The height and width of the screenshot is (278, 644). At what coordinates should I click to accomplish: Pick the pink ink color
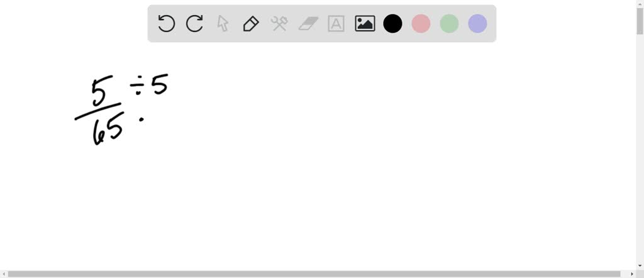[x=421, y=23]
